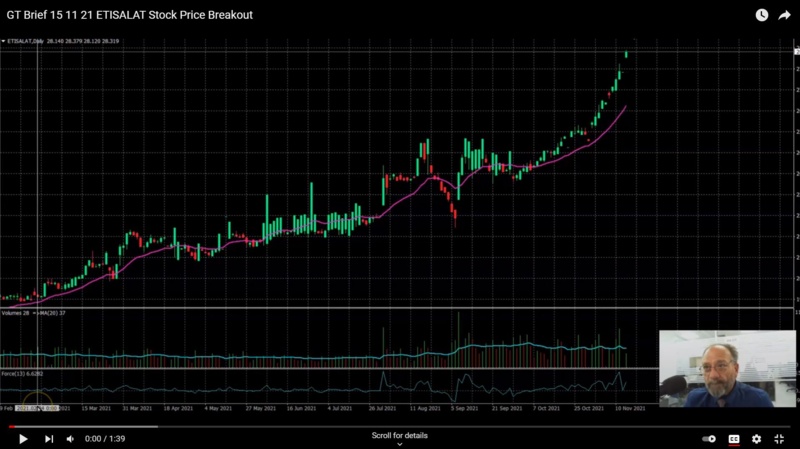Toggle the autoplay switch
Image resolution: width=800 pixels, height=449 pixels.
(709, 439)
